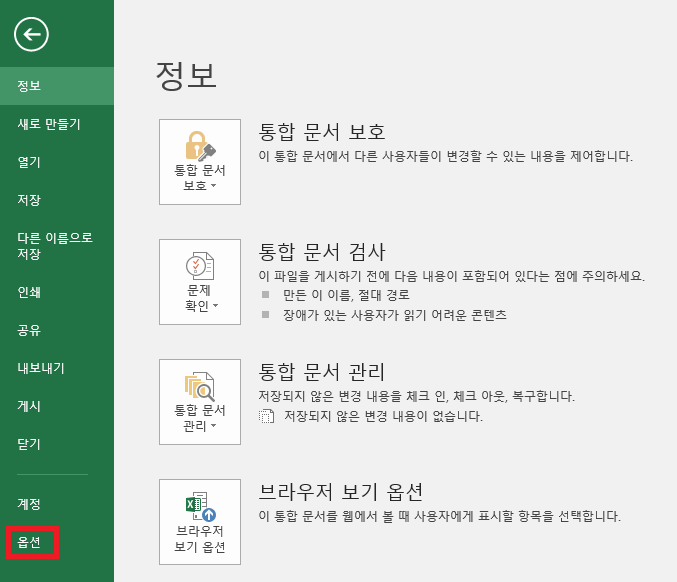Select the 정보 menu item
This screenshot has width=677, height=582.
point(57,86)
